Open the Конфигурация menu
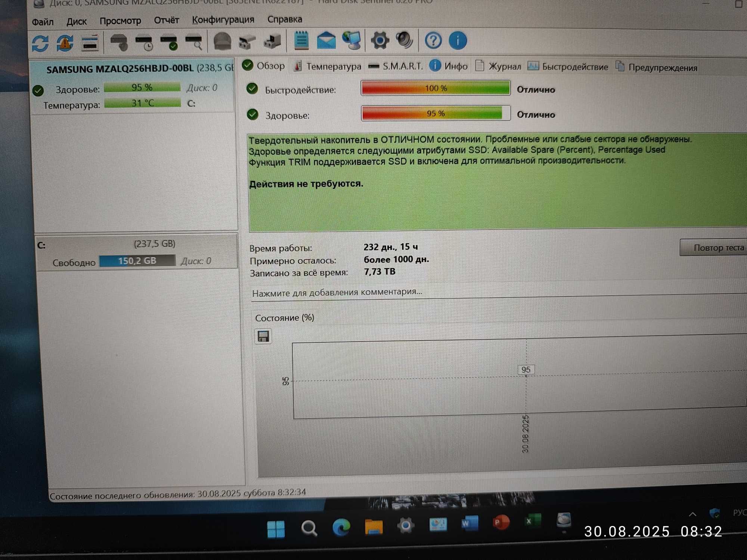Image resolution: width=747 pixels, height=560 pixels. (x=223, y=19)
